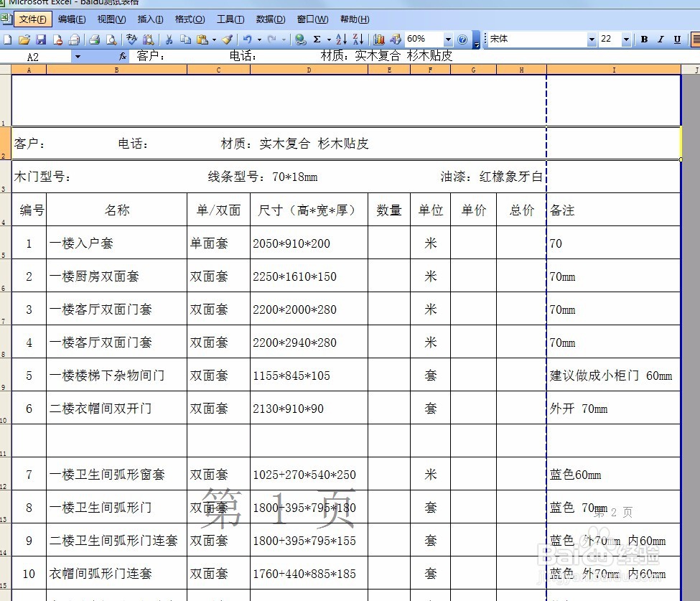The image size is (700, 601).
Task: Click the Permission document icon
Action: [57, 39]
